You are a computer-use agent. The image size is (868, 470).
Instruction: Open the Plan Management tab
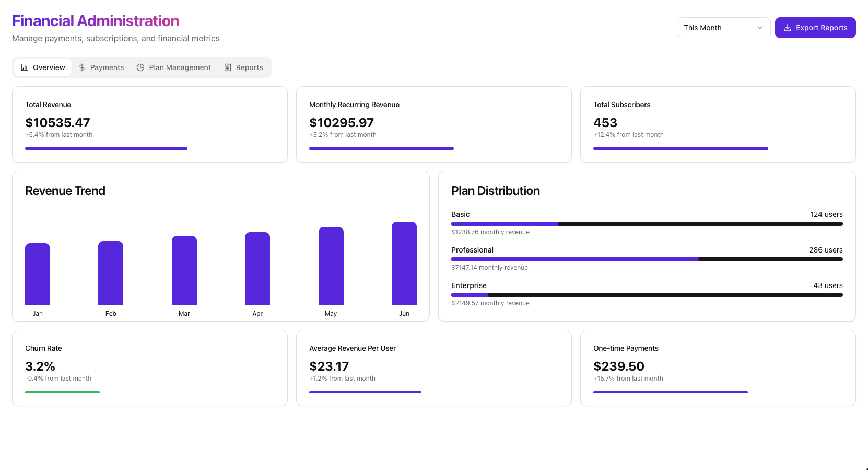[174, 67]
